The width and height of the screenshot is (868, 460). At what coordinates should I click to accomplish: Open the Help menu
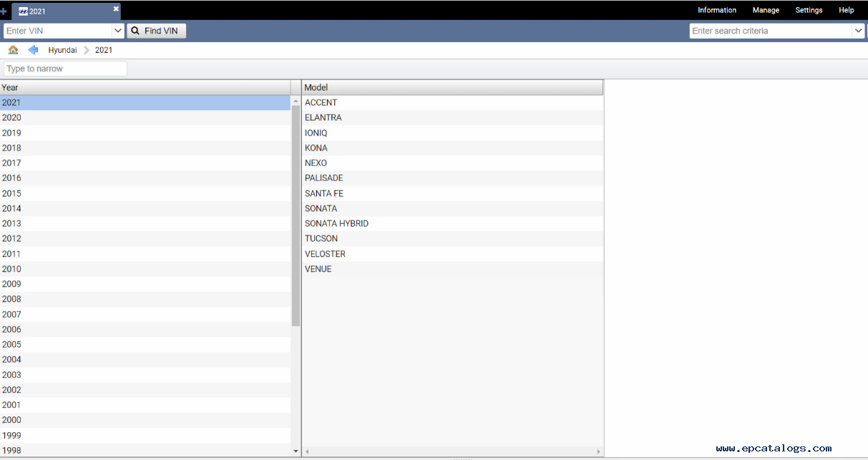coord(847,10)
